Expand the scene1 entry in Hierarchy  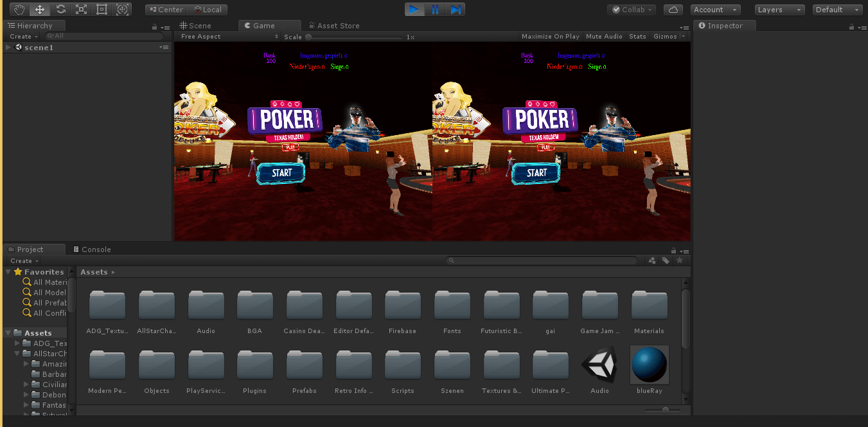(8, 48)
